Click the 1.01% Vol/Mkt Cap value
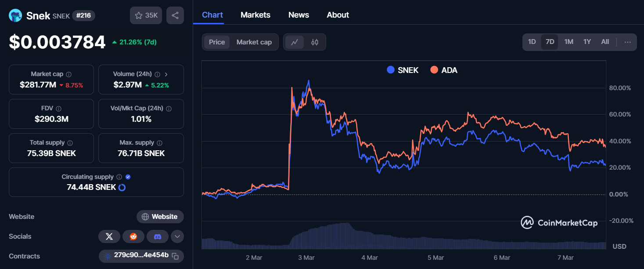Viewport: 644px width, 269px height. (x=141, y=119)
